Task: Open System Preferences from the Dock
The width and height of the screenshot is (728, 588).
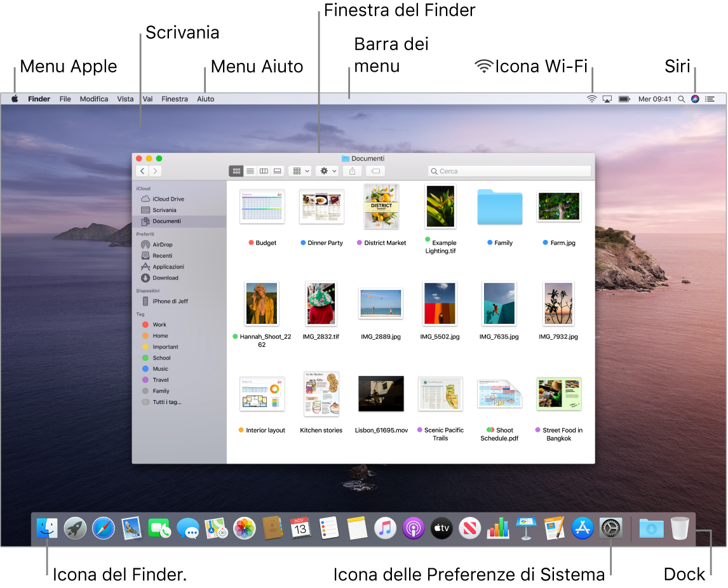Action: click(610, 528)
